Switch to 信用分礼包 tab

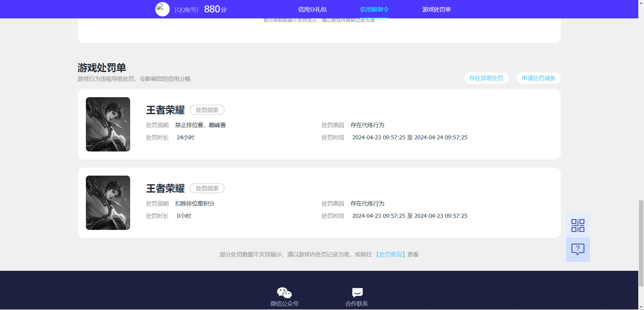[312, 9]
